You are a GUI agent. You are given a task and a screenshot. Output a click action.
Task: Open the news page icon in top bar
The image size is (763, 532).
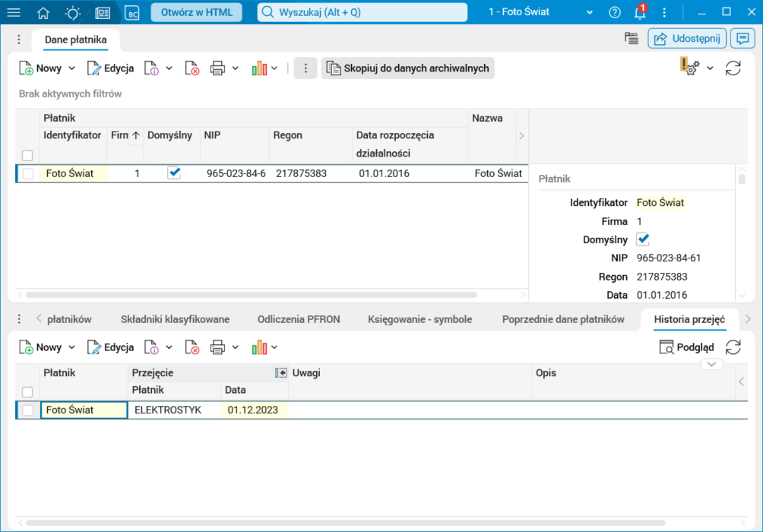point(102,13)
